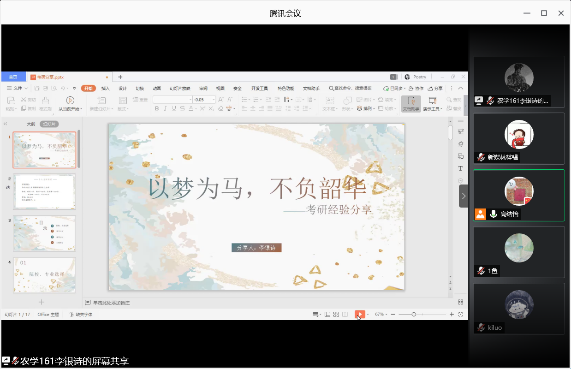The width and height of the screenshot is (571, 369).
Task: Select the second slide thumbnail
Action: 44,192
